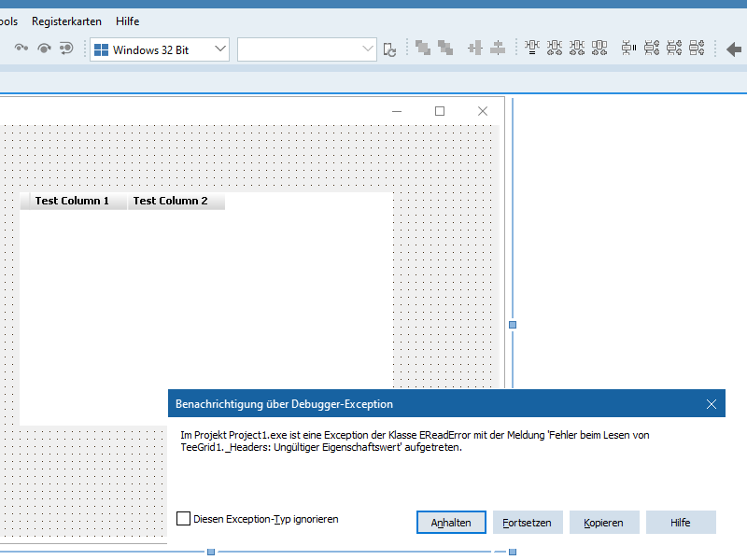
Task: Maximize the designed form window
Action: coord(440,111)
